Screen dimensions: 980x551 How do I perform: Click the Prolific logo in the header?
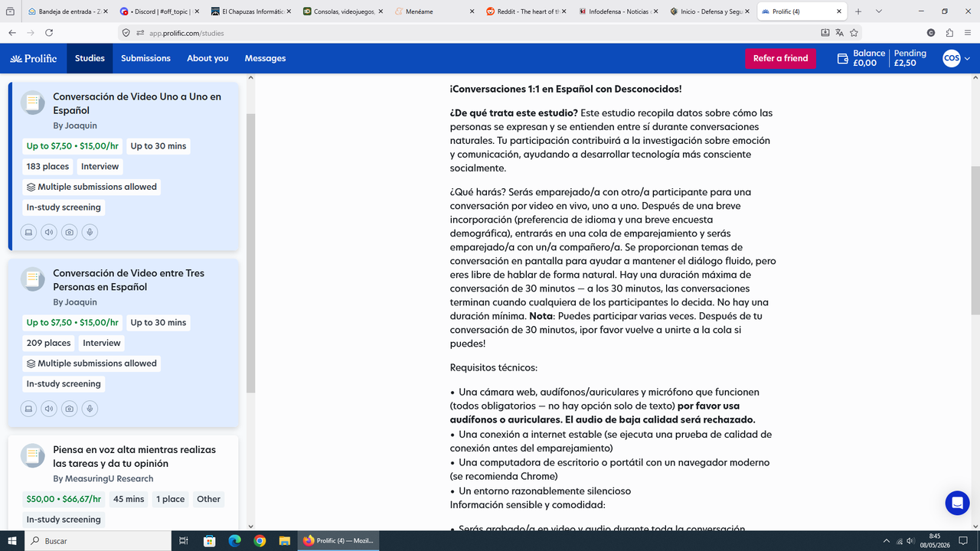[33, 58]
